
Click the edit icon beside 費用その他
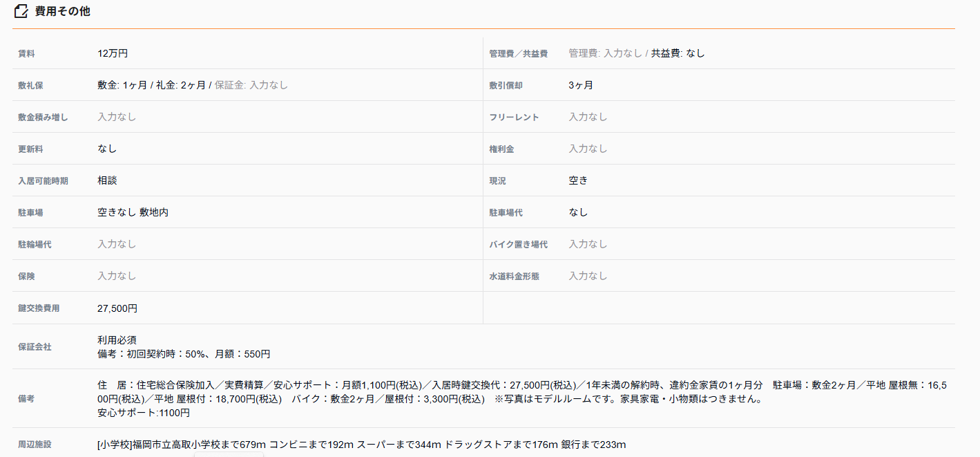click(21, 11)
